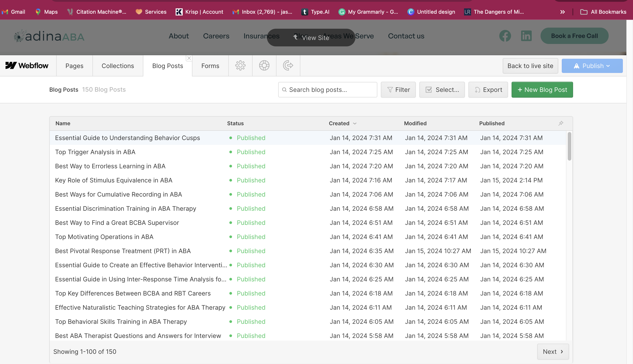
Task: Click the pin icon in table header
Action: (x=561, y=123)
